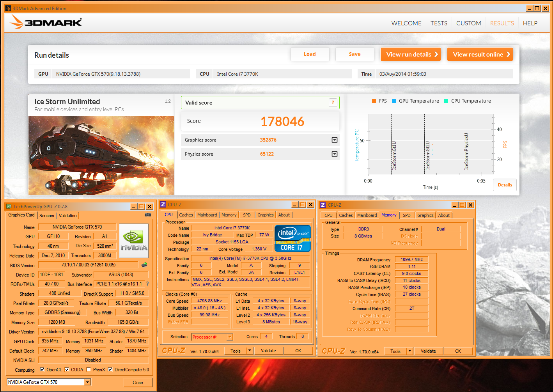The image size is (553, 392).
Task: Click the DRAM Frequency value field
Action: tap(412, 259)
